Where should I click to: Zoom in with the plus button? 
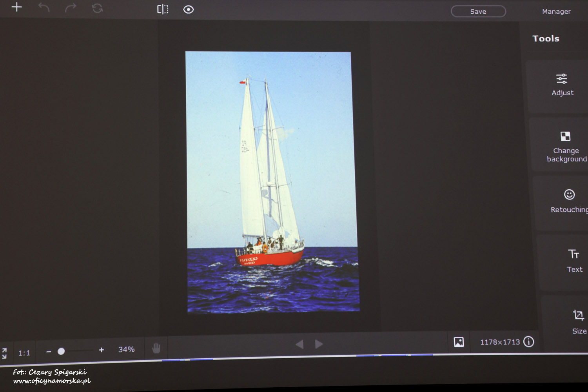click(x=102, y=350)
